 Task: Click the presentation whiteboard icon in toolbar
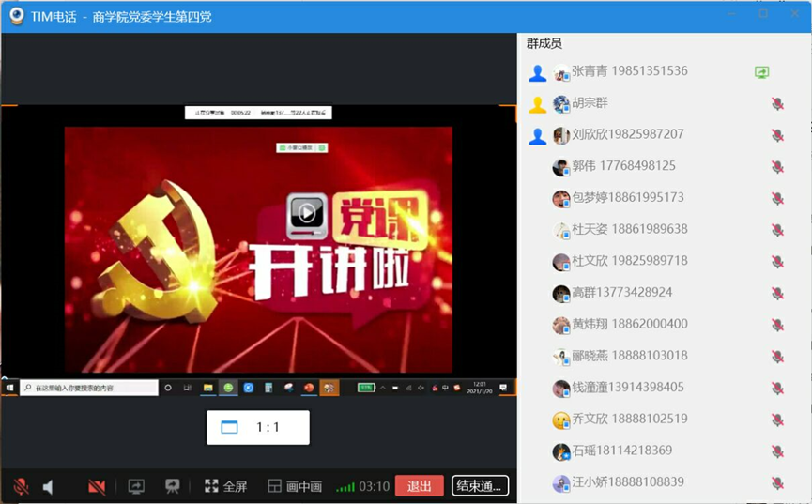click(x=172, y=486)
